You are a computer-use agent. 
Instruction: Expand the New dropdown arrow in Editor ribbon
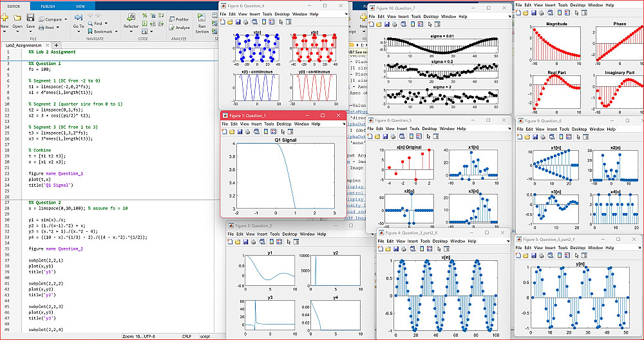click(x=4, y=32)
